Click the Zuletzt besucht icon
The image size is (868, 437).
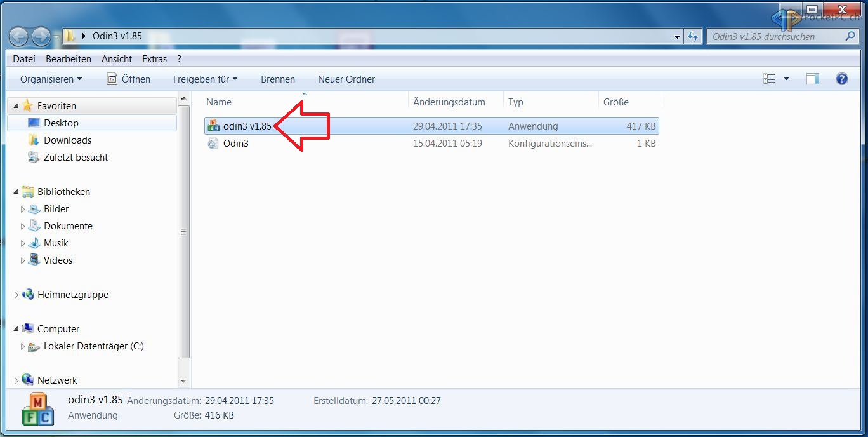tap(34, 158)
